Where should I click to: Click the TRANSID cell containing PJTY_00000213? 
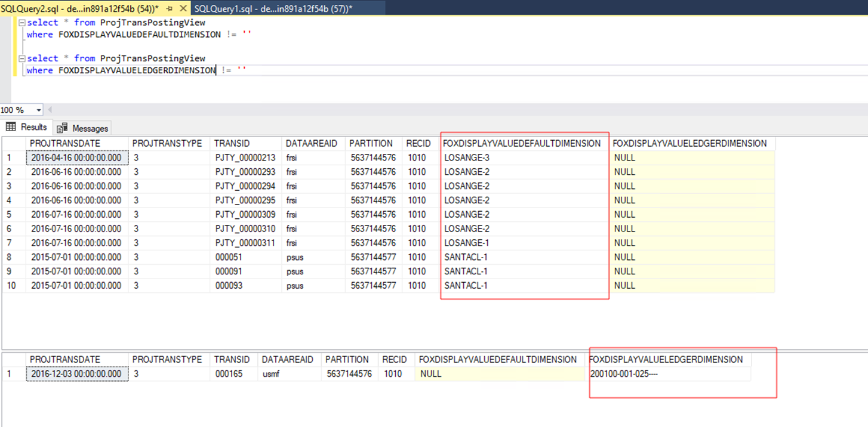point(245,157)
